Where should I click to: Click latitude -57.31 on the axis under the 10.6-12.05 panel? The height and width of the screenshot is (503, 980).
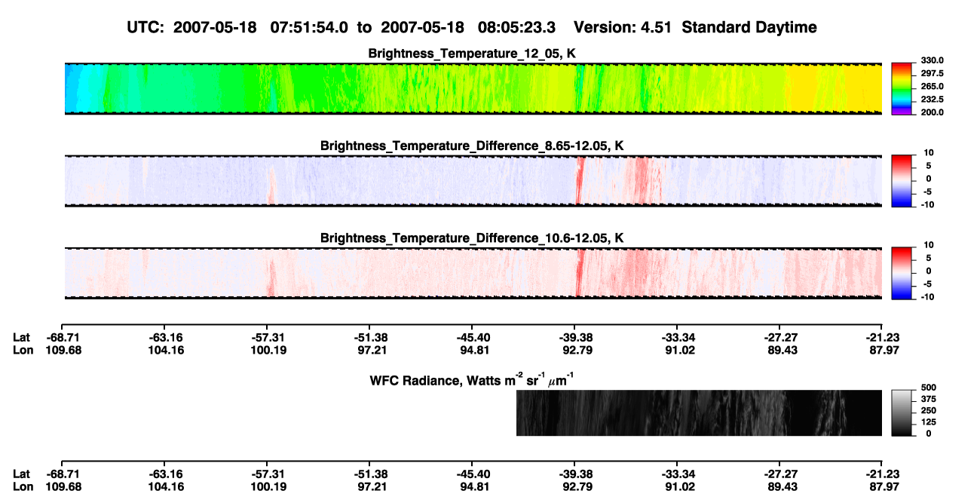pyautogui.click(x=268, y=337)
